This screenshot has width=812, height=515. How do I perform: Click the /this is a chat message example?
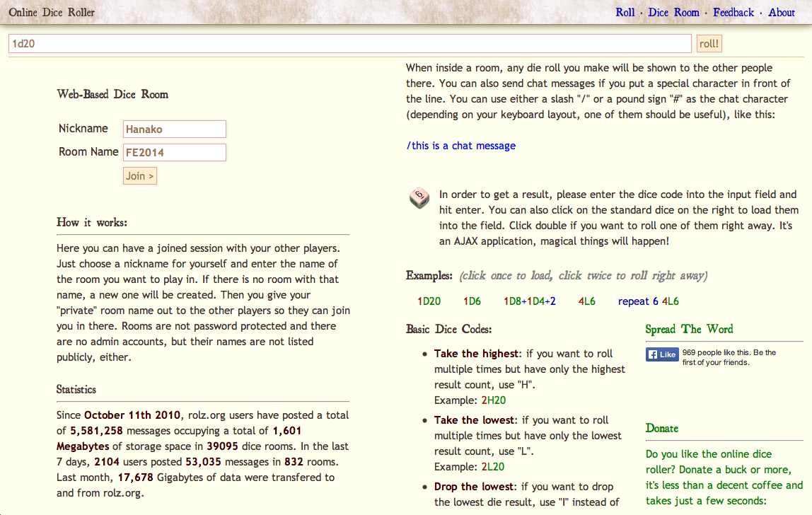(461, 146)
